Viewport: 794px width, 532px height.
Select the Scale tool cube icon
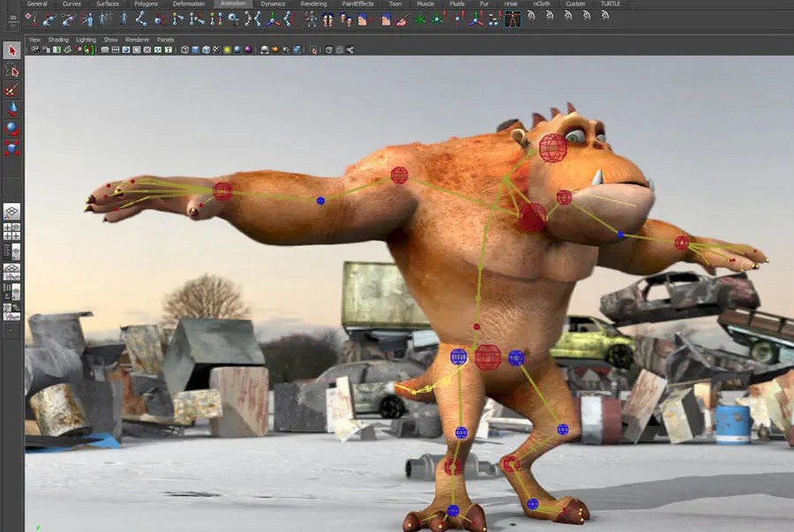[x=12, y=148]
